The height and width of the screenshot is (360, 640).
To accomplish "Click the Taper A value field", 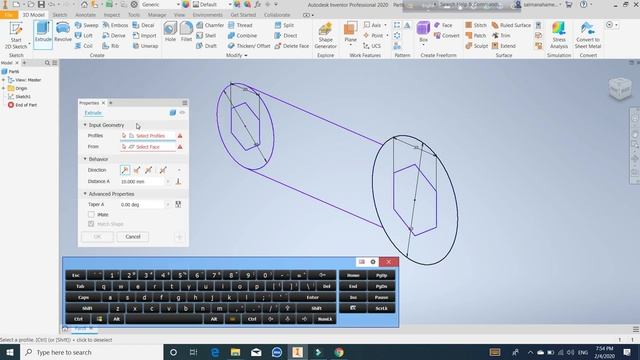I will [x=142, y=204].
